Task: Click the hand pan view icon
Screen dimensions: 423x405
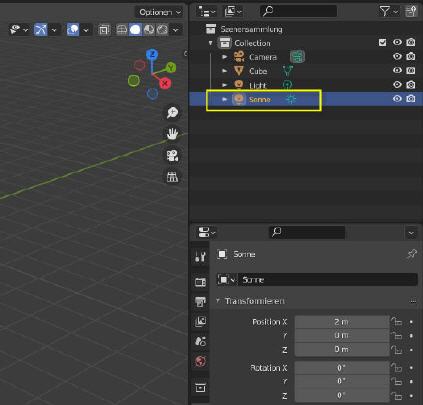Action: point(172,134)
